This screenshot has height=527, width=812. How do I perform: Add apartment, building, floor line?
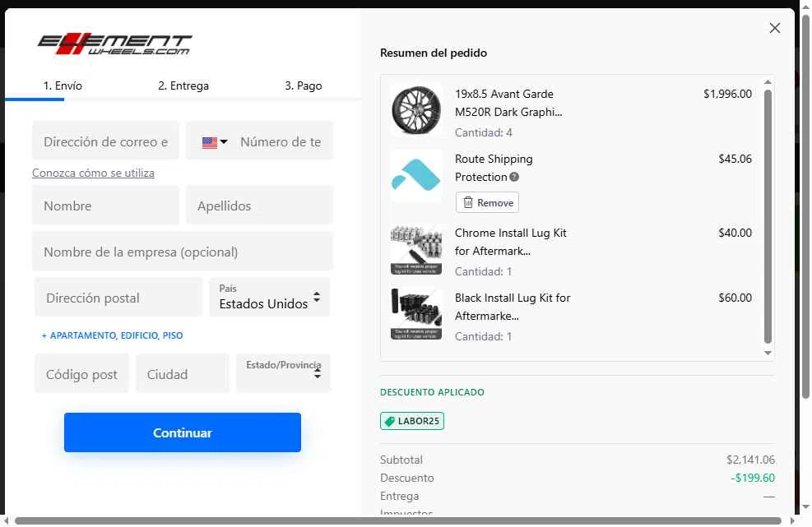(113, 335)
